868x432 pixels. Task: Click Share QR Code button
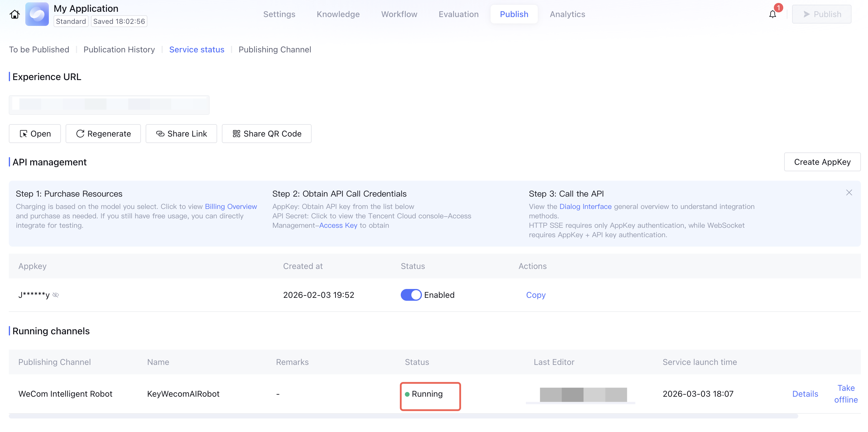[x=267, y=134]
